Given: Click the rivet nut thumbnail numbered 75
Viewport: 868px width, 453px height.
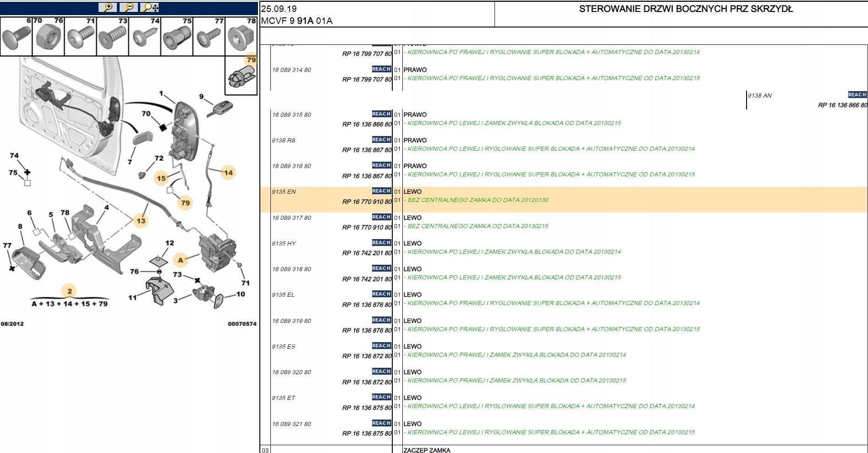Looking at the screenshot, I should (x=177, y=36).
